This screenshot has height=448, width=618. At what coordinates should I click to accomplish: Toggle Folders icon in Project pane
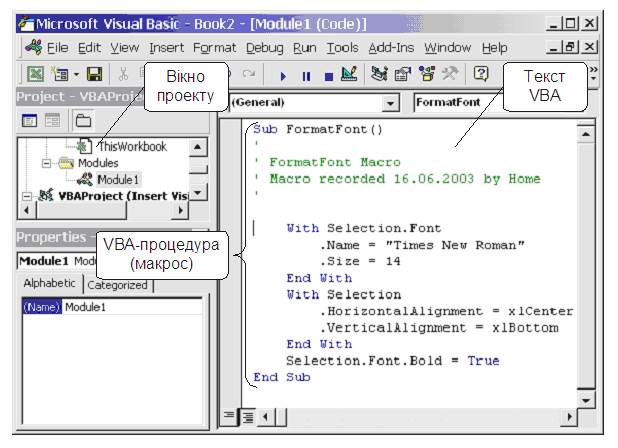[83, 121]
